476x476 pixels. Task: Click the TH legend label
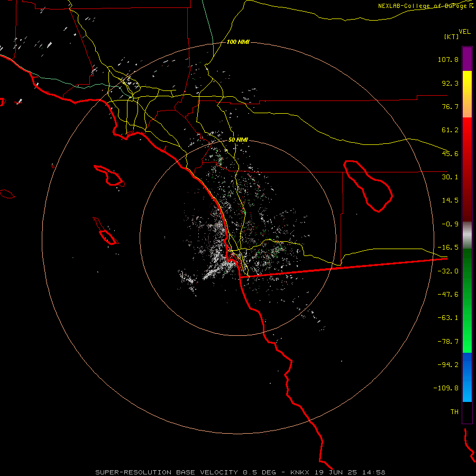coord(454,412)
